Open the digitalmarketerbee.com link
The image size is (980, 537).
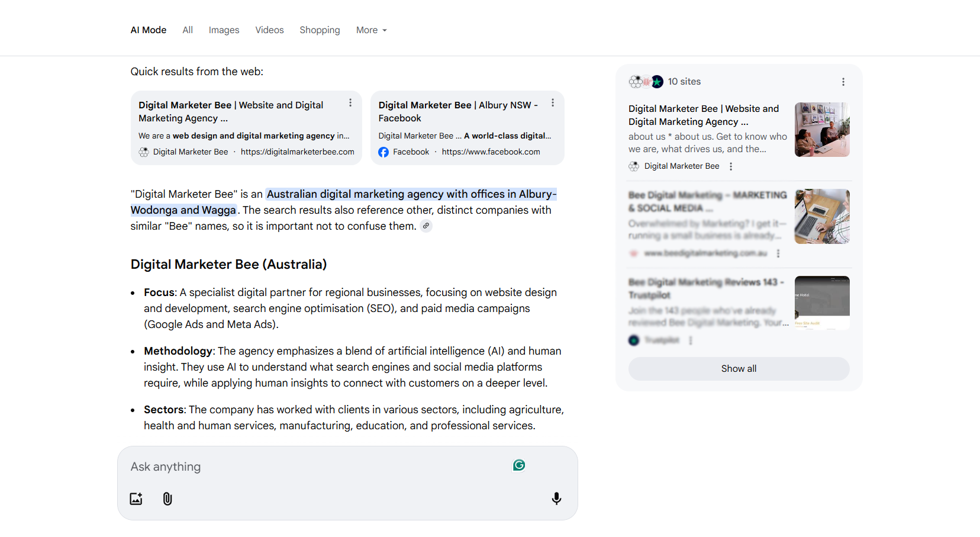point(298,152)
